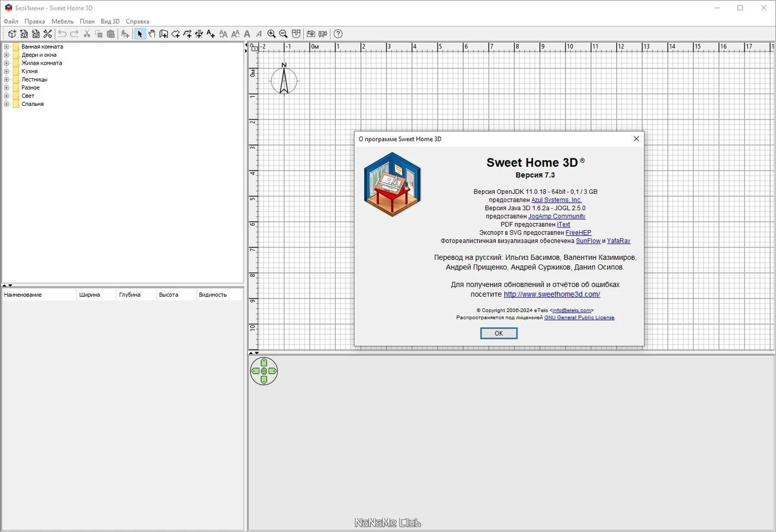The height and width of the screenshot is (532, 776).
Task: Sort furniture table by Глубина column
Action: tap(136, 295)
